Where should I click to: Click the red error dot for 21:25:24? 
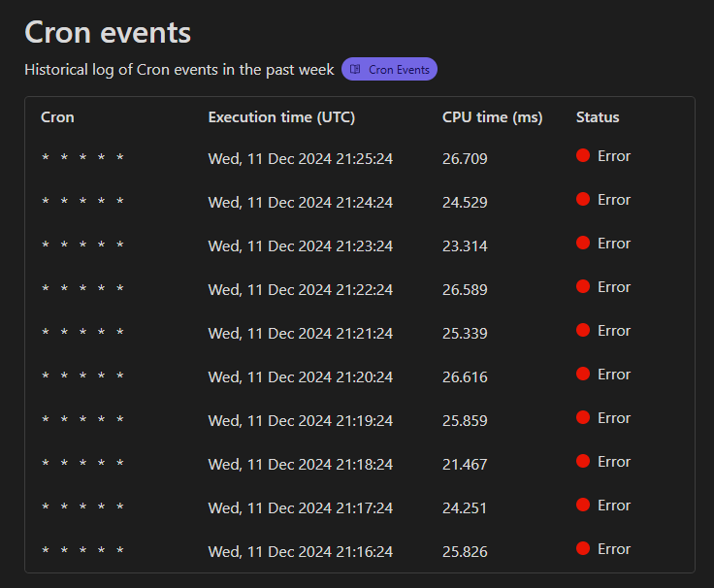(x=583, y=155)
